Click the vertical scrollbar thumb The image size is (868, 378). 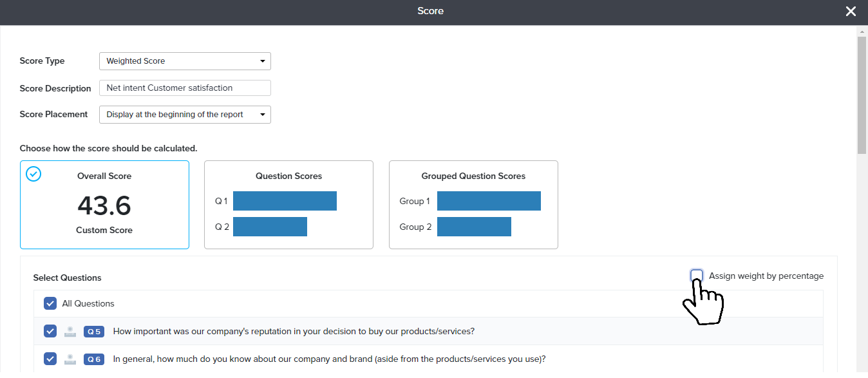862,95
